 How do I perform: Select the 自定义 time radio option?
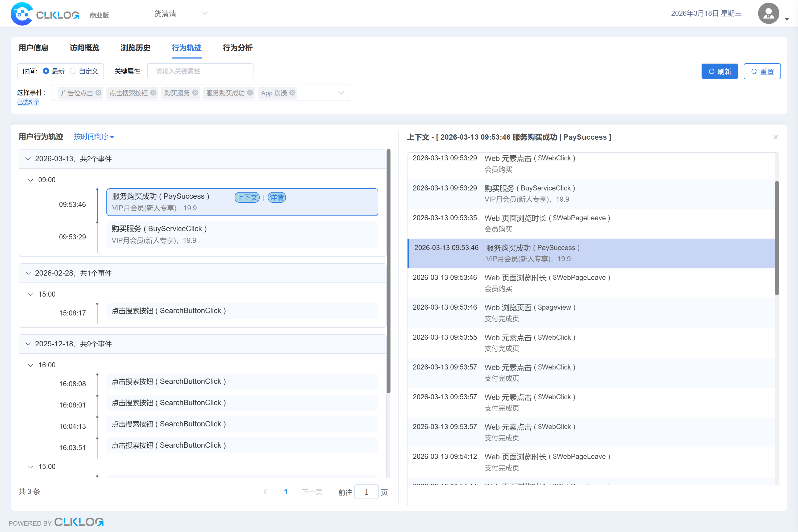(x=73, y=71)
